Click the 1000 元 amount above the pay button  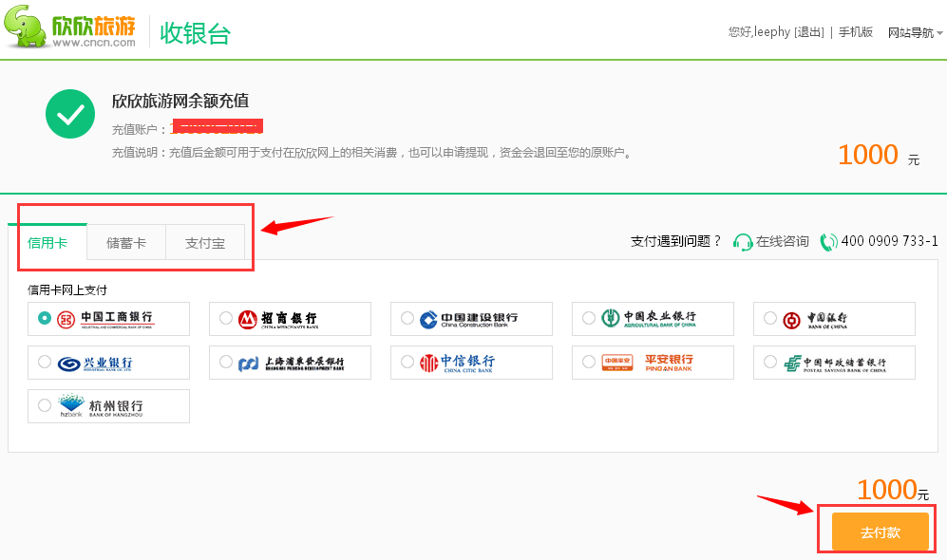(x=893, y=490)
